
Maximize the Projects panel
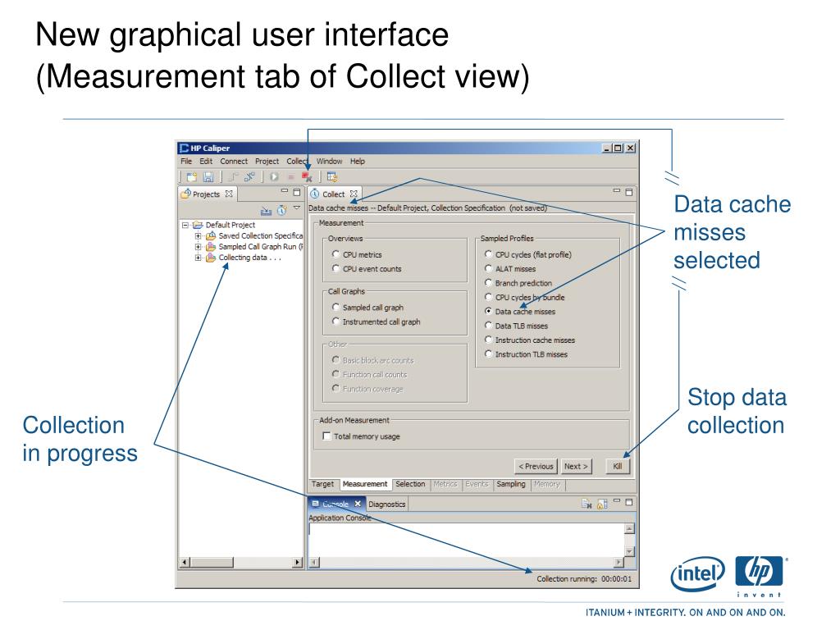pyautogui.click(x=297, y=192)
